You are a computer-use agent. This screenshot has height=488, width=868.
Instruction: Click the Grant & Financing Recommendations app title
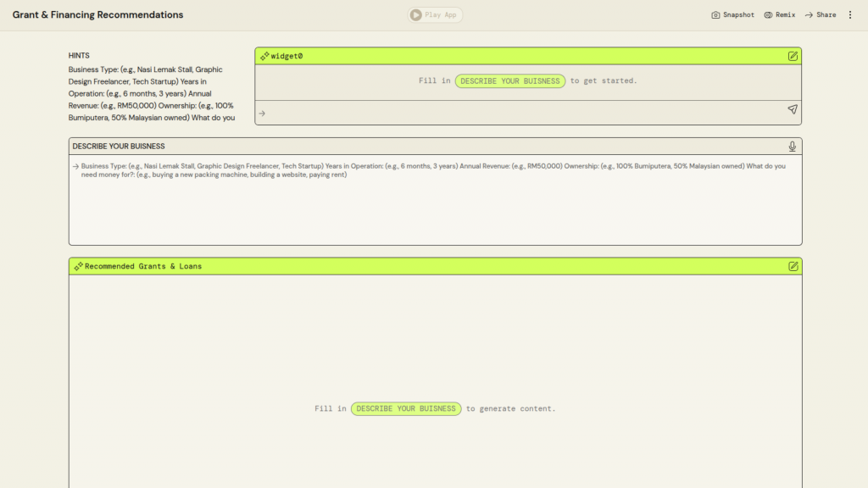(x=97, y=15)
